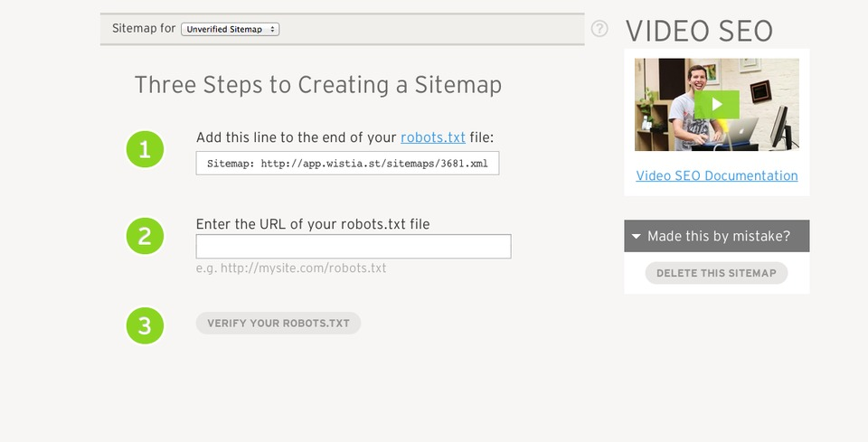Click the video thumbnail of man at desk
868x442 pixels.
pos(717,105)
